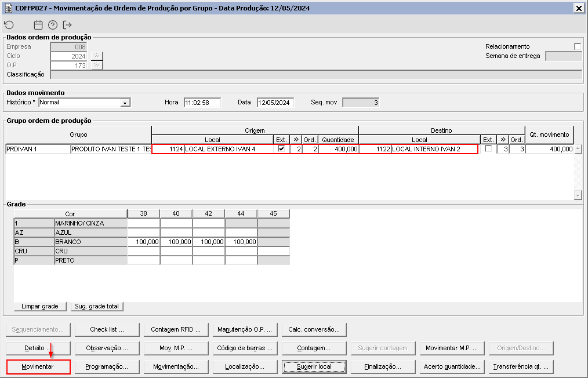Click the Ciclo field showing 2024

click(68, 56)
